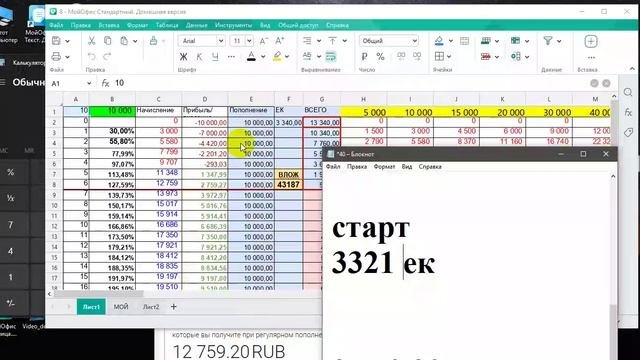
Task: Click the filter funnel icon
Action: click(x=548, y=41)
